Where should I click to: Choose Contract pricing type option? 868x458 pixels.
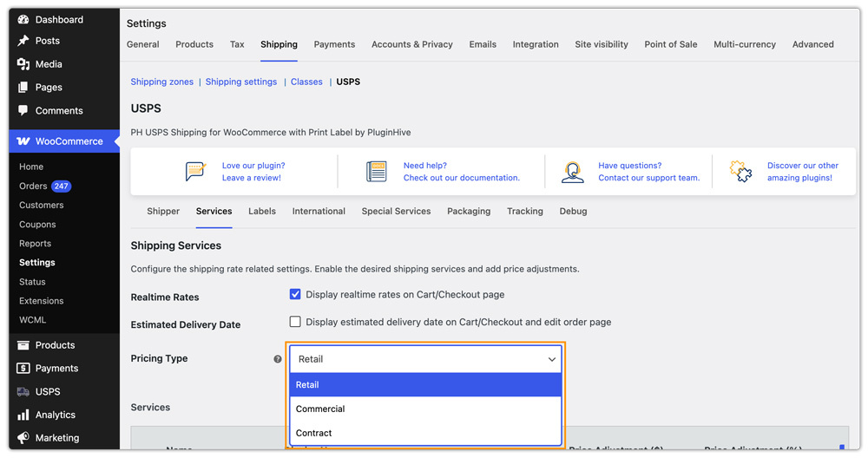tap(425, 433)
